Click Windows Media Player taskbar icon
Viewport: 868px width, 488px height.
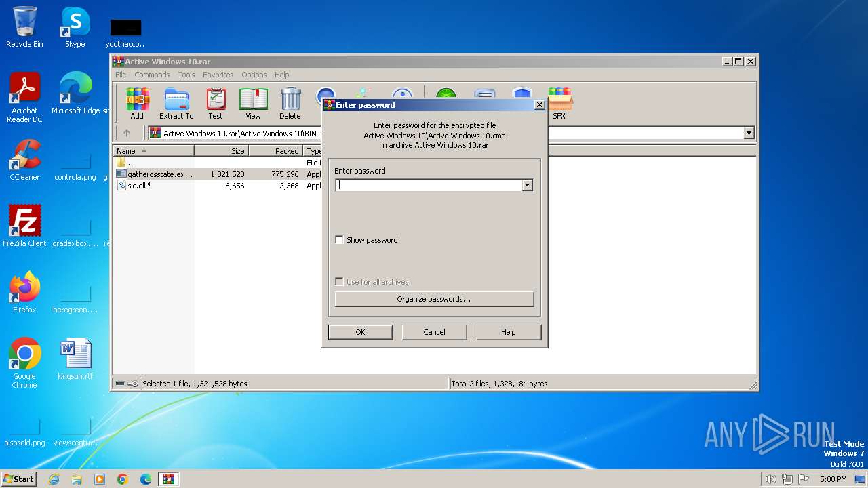tap(100, 479)
